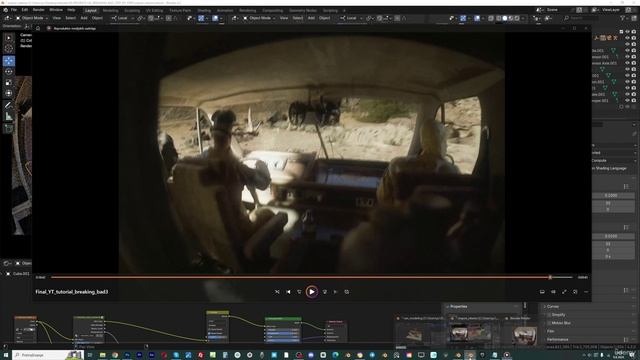The image size is (640, 360).
Task: Switch to the Modeling workspace tab
Action: [x=110, y=10]
